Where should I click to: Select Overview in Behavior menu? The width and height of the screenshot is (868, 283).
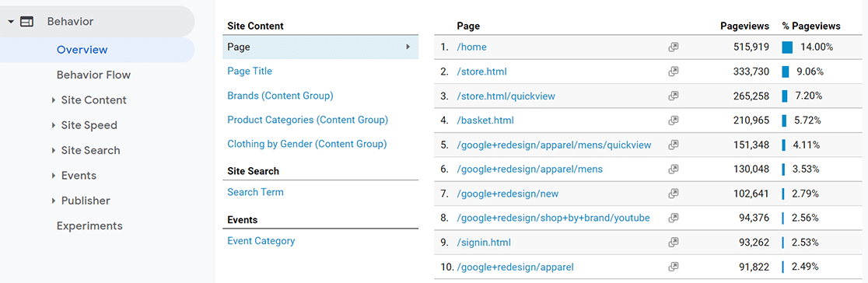click(82, 50)
